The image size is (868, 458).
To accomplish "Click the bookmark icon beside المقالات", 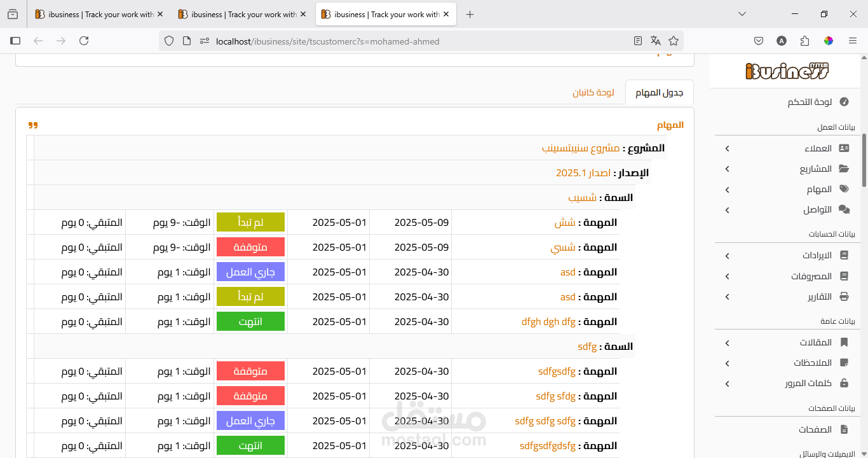I will click(x=844, y=342).
